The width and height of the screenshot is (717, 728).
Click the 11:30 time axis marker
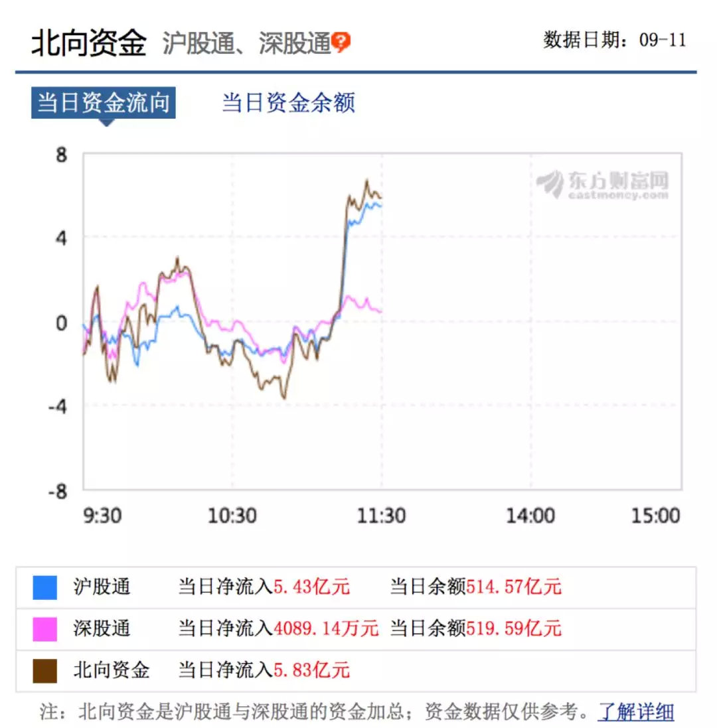click(x=381, y=516)
